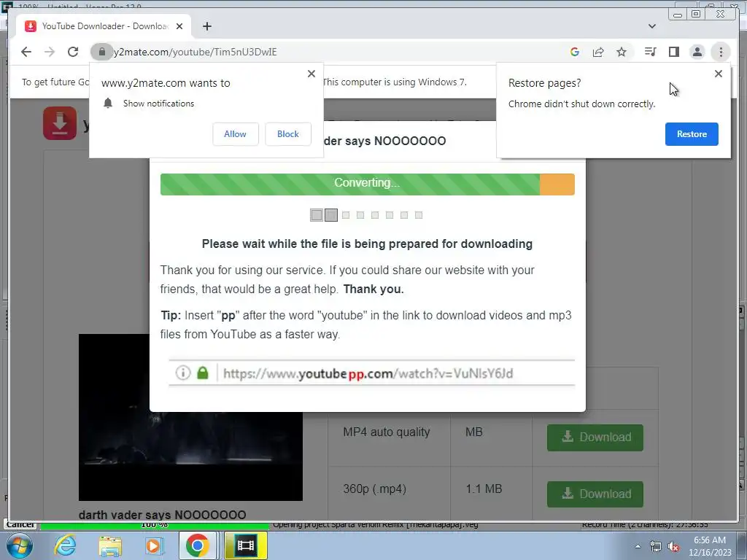Restore the previous Chrome pages

[x=692, y=134]
